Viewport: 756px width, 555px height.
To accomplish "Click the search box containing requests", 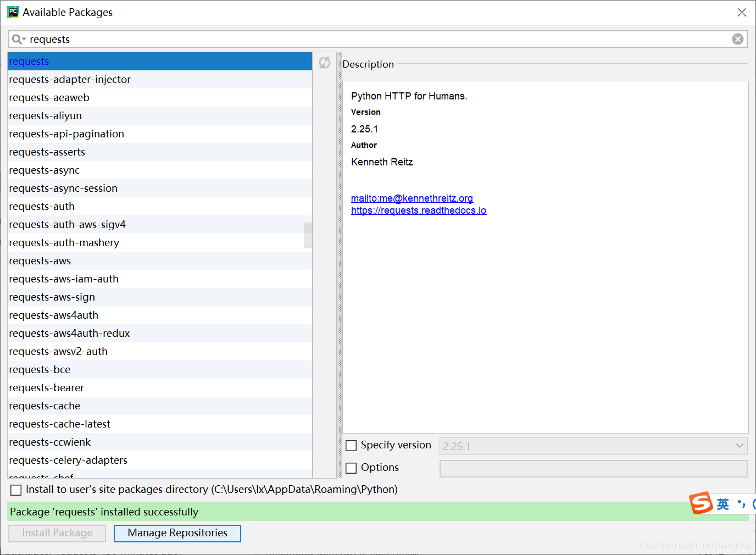I will pos(377,39).
